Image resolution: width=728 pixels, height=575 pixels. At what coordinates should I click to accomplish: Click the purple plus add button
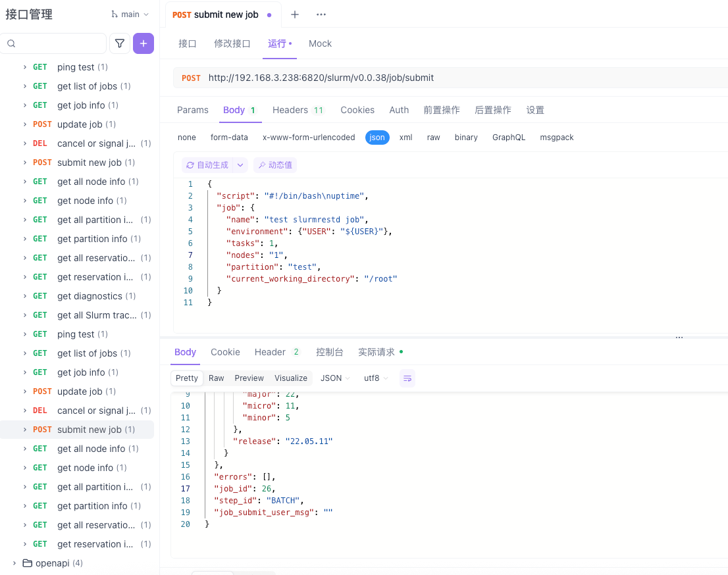143,43
